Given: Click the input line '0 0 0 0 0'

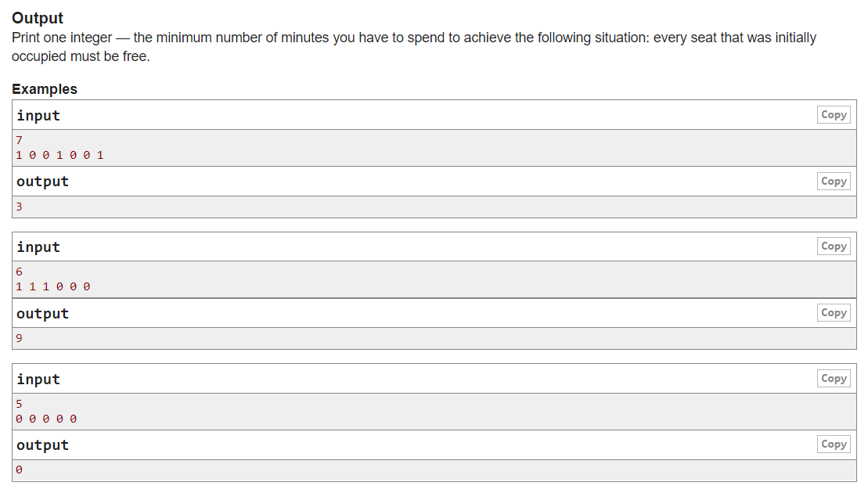Looking at the screenshot, I should pos(46,419).
